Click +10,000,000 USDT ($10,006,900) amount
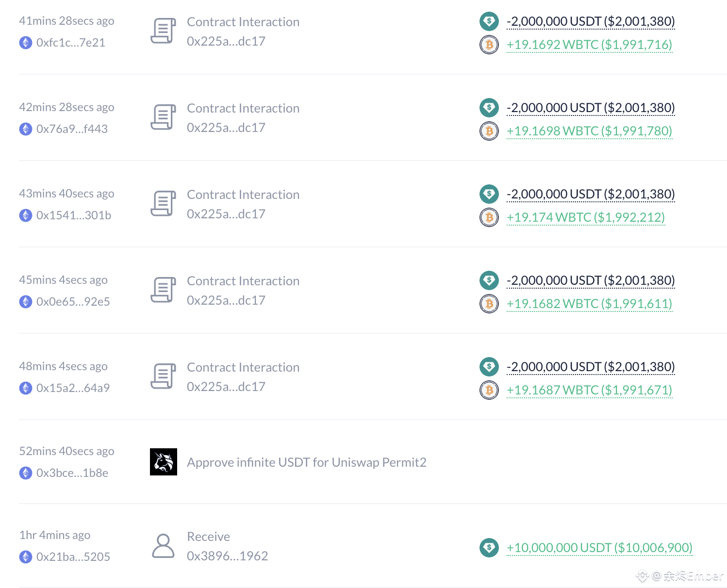 [x=599, y=548]
